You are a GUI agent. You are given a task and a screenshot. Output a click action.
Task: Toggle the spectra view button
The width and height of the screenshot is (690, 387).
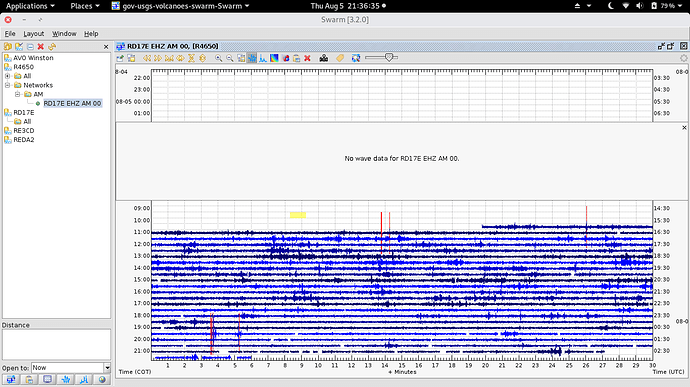pyautogui.click(x=263, y=58)
